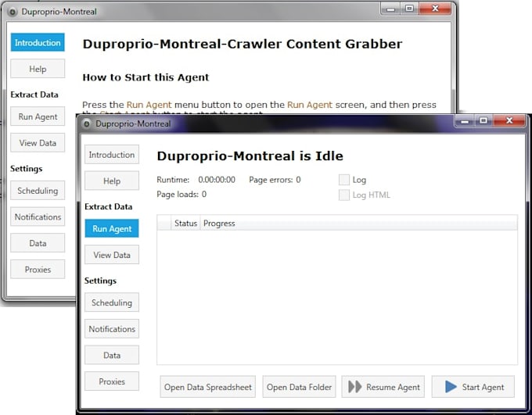Tick the Log HTML checkbox
532x415 pixels.
(x=344, y=195)
